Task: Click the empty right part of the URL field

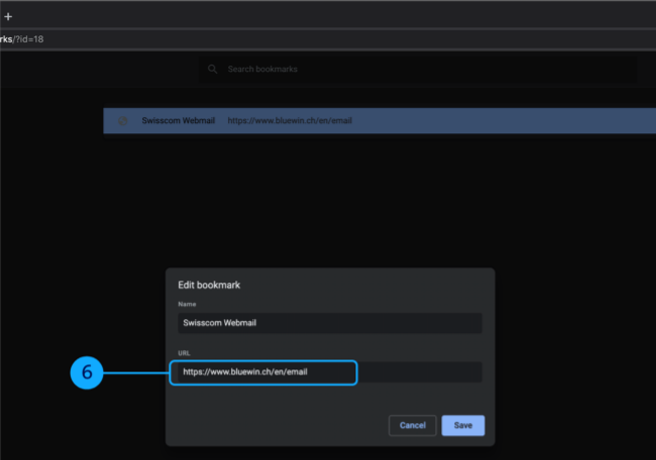Action: (x=420, y=372)
